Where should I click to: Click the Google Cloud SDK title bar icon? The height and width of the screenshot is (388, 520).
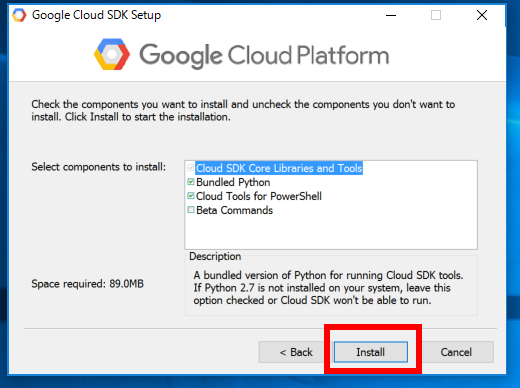19,15
